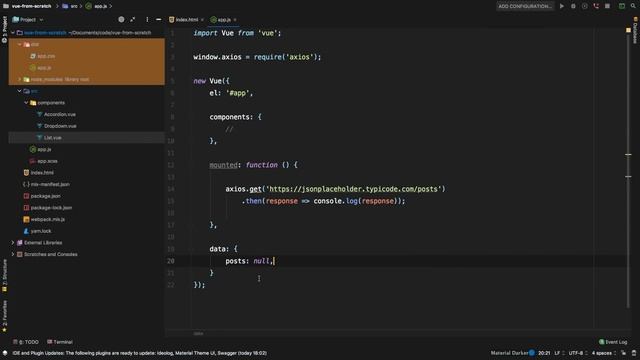
Task: Click the red phone listen-for-debug icon
Action: (596, 6)
